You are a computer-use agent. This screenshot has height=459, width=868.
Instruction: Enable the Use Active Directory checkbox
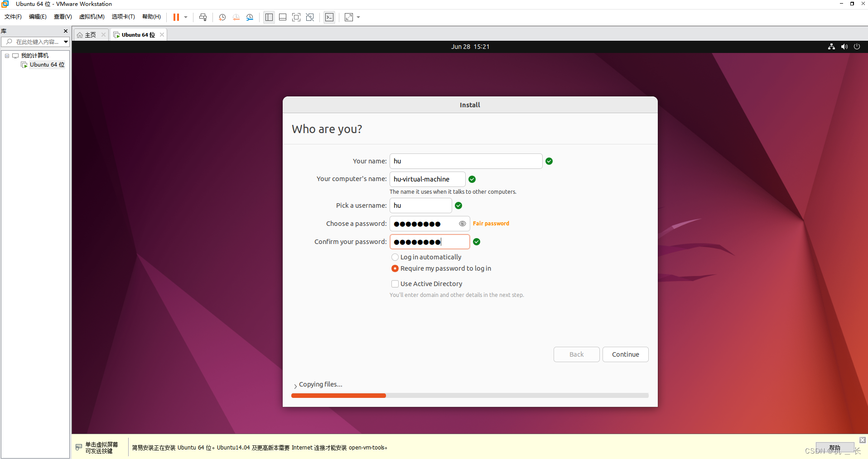coord(395,284)
